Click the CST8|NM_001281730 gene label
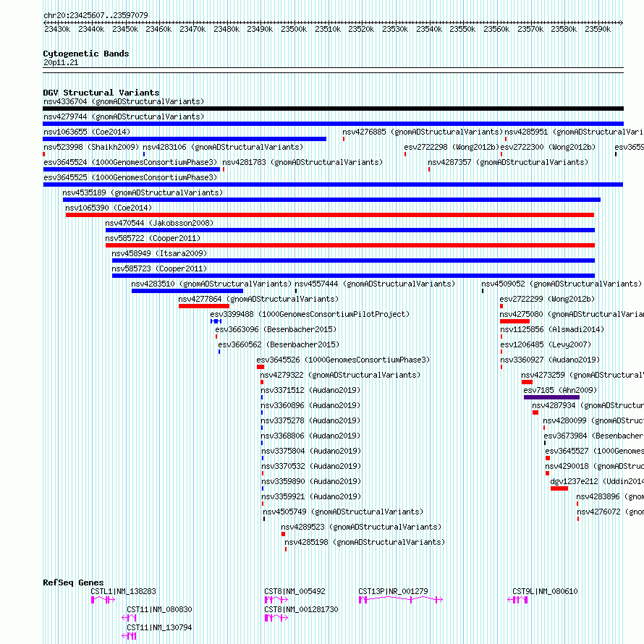This screenshot has height=644, width=644. (302, 609)
